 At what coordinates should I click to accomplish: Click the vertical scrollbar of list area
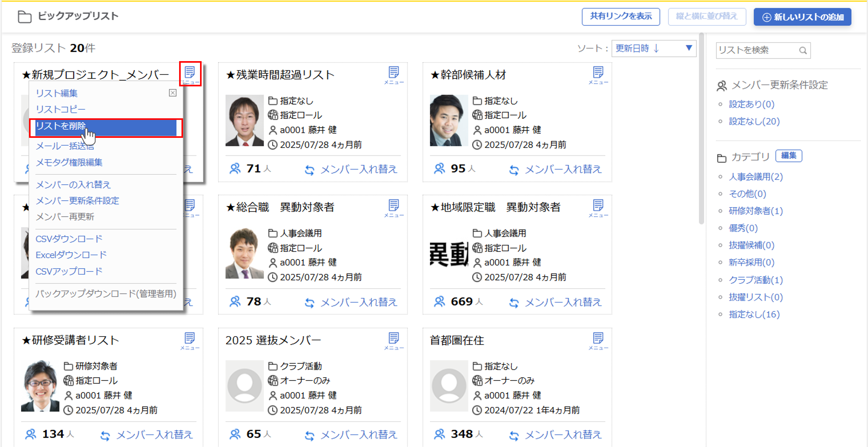click(x=701, y=128)
